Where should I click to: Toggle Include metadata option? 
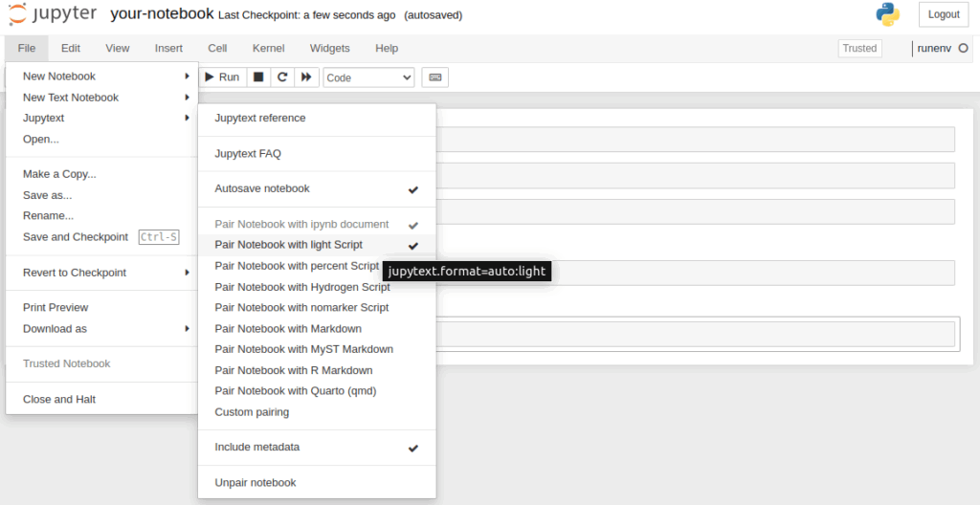pos(317,448)
